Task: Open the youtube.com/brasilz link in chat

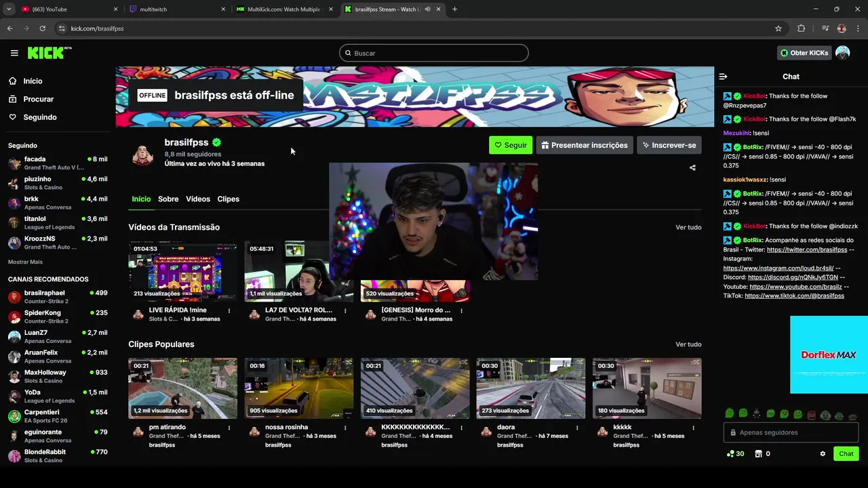Action: tap(795, 287)
